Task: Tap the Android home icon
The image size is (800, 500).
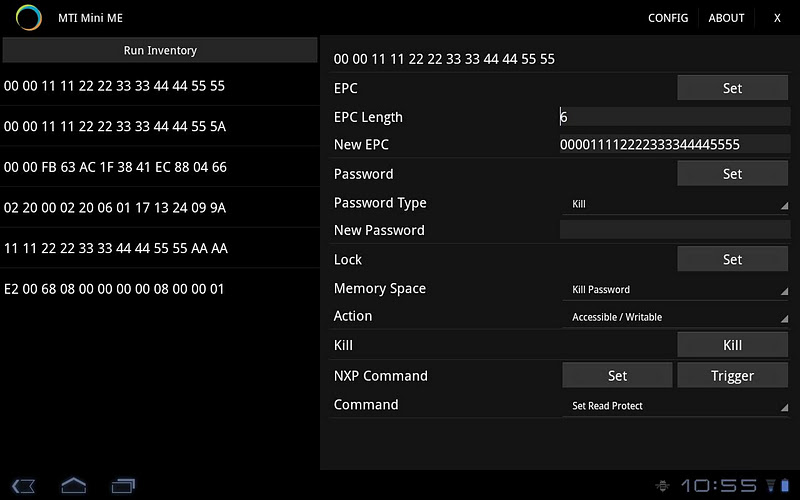Action: 74,485
